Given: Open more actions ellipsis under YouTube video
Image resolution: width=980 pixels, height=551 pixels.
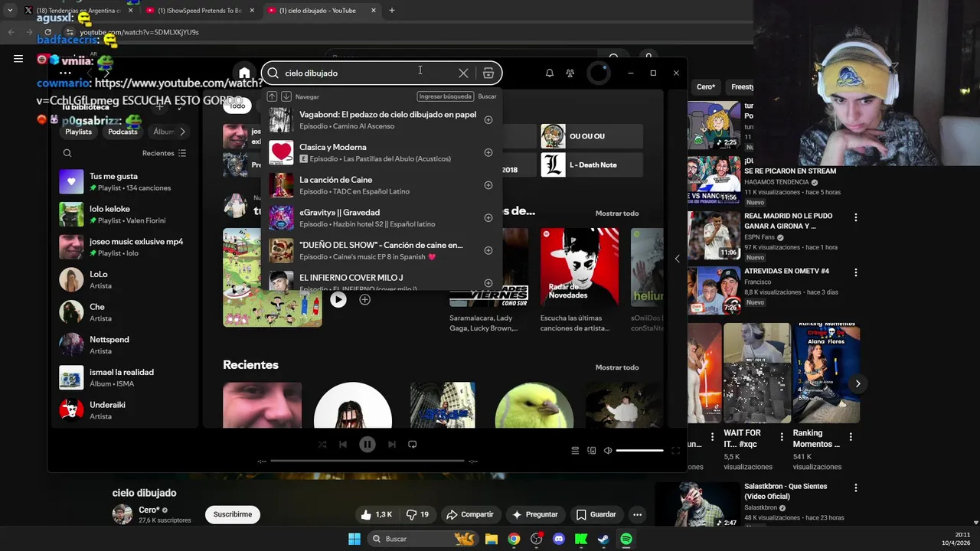Looking at the screenshot, I should point(637,514).
